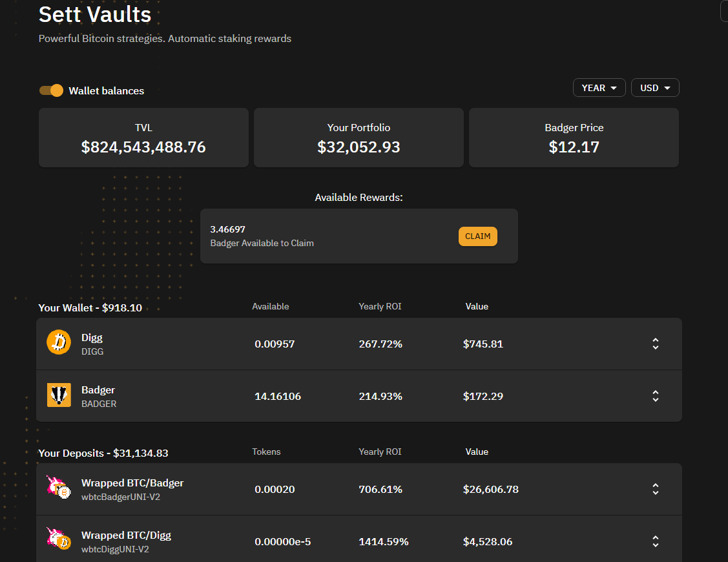Select the wbtcDiggUNI-V2 label
Screen dimensions: 728x562
click(x=115, y=549)
